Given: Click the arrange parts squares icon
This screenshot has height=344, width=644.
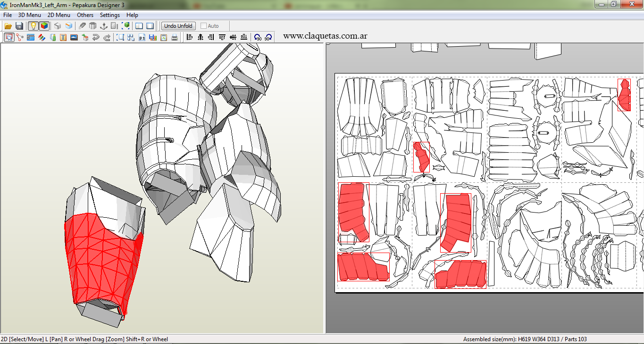Looking at the screenshot, I should click(131, 37).
